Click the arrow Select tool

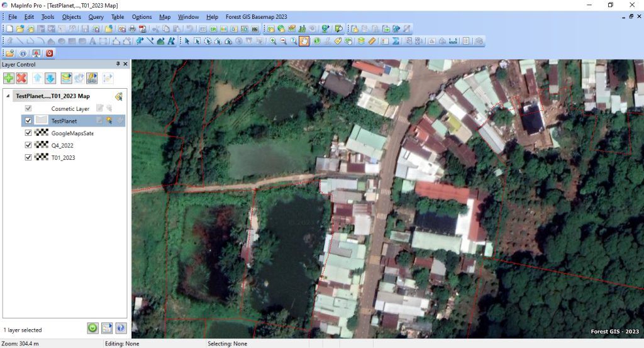[x=186, y=41]
